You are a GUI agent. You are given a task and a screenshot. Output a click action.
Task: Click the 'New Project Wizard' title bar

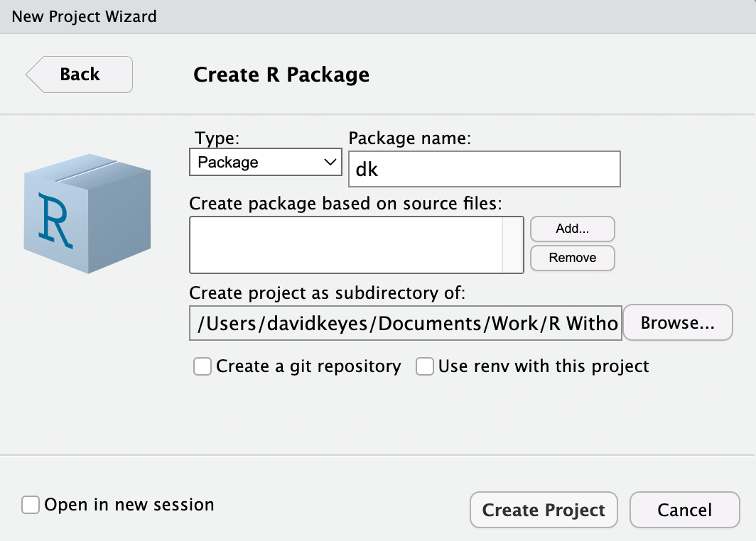point(84,16)
